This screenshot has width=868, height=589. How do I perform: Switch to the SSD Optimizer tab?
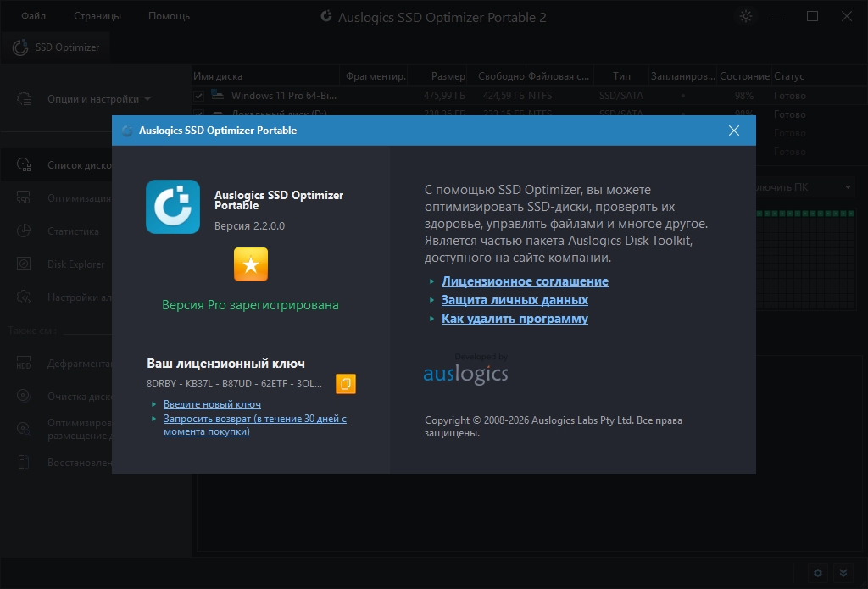[x=55, y=47]
